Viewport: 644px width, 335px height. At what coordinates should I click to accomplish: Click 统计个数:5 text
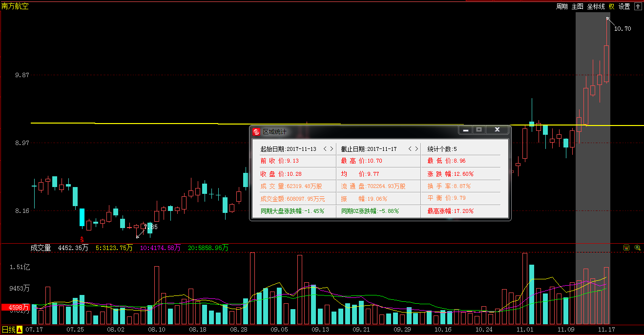coord(442,149)
